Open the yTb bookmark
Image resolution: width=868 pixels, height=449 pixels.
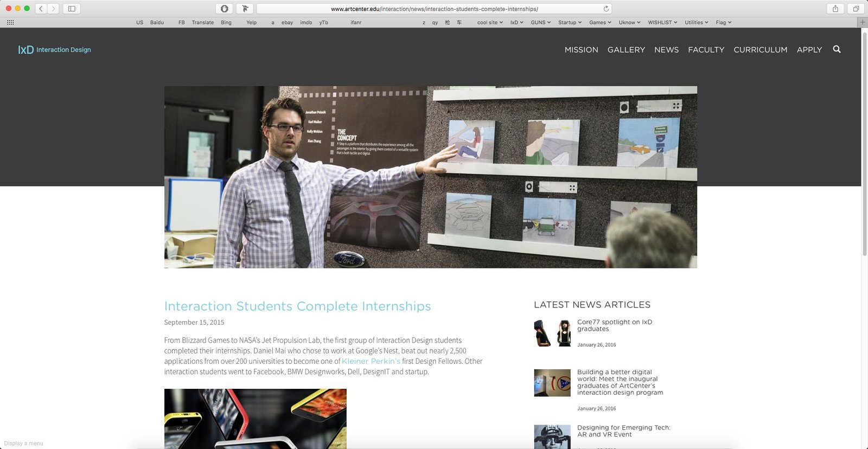coord(324,22)
